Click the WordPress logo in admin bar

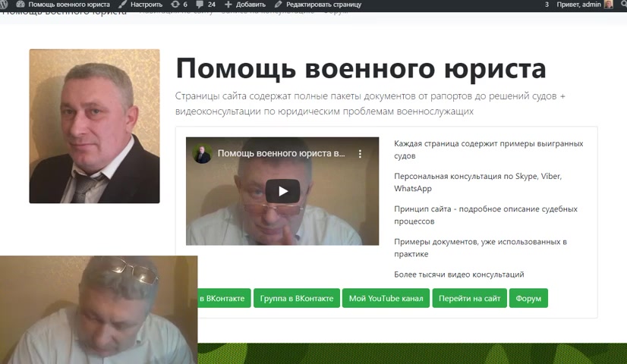coord(4,5)
